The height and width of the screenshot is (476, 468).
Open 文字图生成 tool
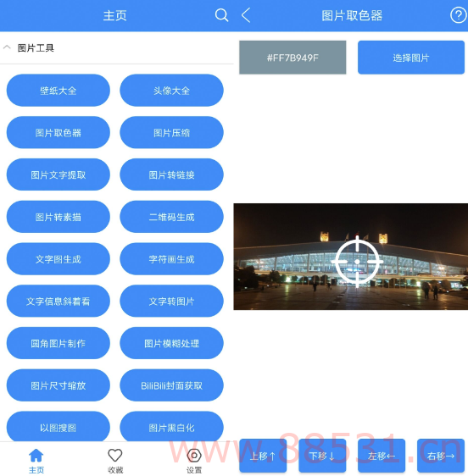click(58, 259)
